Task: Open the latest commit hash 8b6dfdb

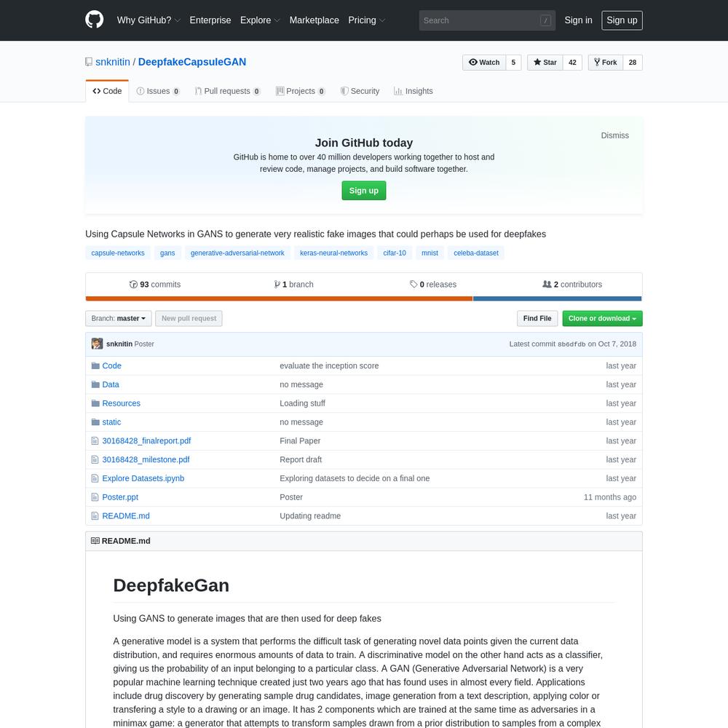Action: (x=571, y=344)
